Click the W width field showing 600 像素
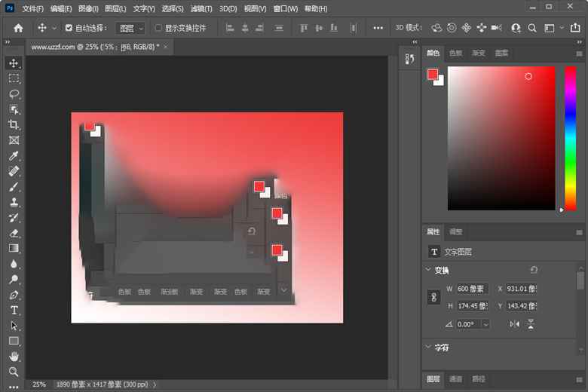 472,289
